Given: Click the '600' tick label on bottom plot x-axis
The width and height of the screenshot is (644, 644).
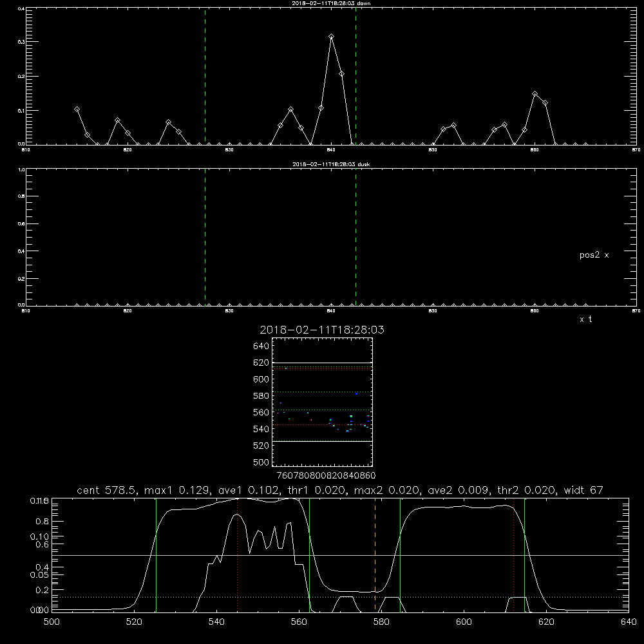Looking at the screenshot, I should [464, 622].
